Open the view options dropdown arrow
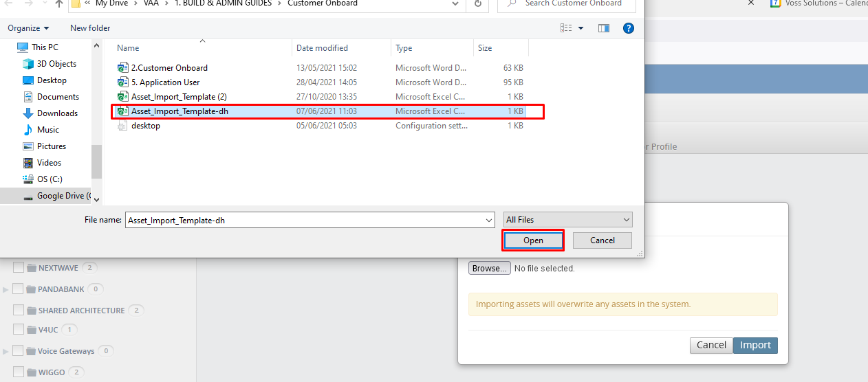Image resolution: width=868 pixels, height=382 pixels. [x=581, y=28]
